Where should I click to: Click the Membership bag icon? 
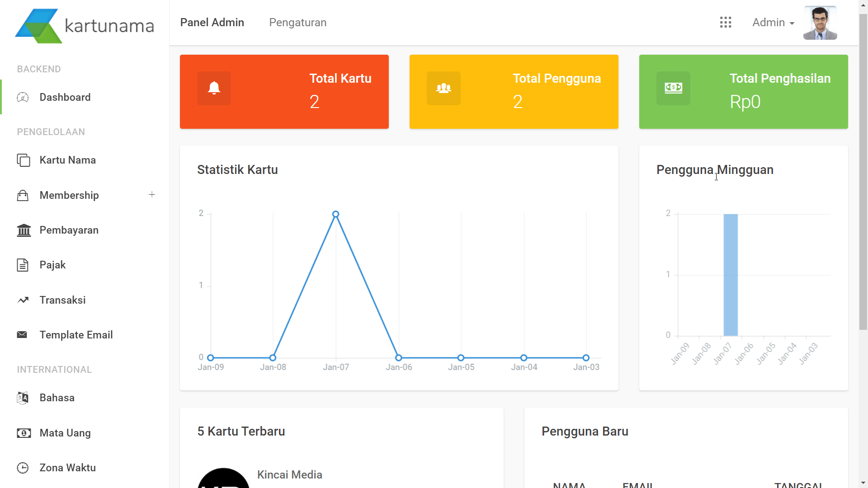click(23, 196)
